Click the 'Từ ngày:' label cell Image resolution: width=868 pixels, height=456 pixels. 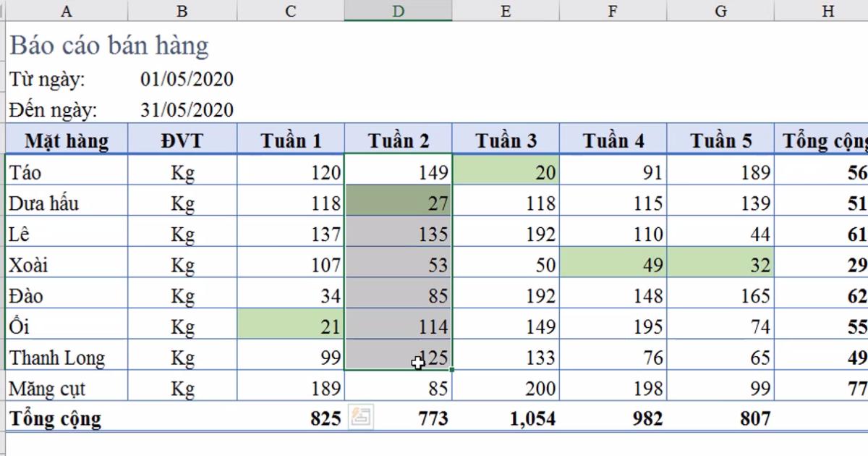coord(67,79)
